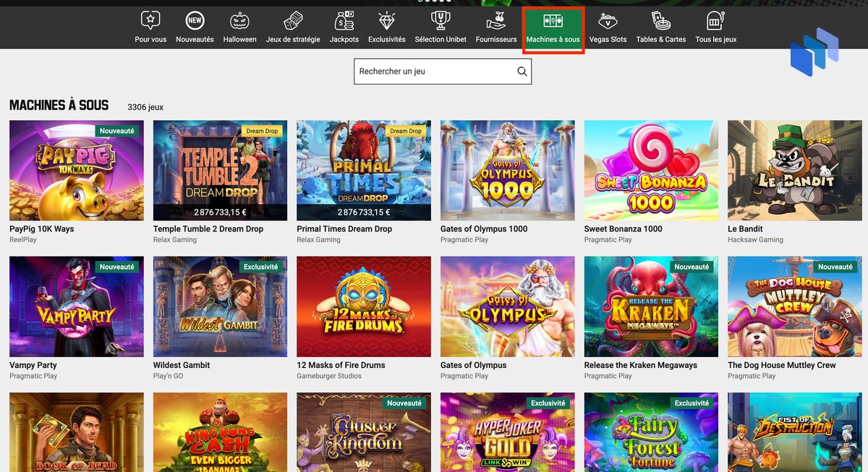Viewport: 868px width, 472px height.
Task: Click the Dream Drop badge on Primal Times
Action: pyautogui.click(x=406, y=131)
